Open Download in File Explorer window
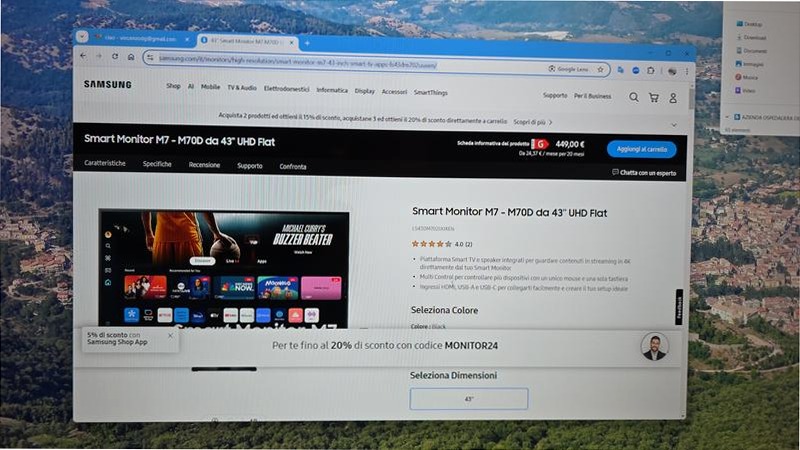Viewport: 800px width, 450px height. (751, 38)
